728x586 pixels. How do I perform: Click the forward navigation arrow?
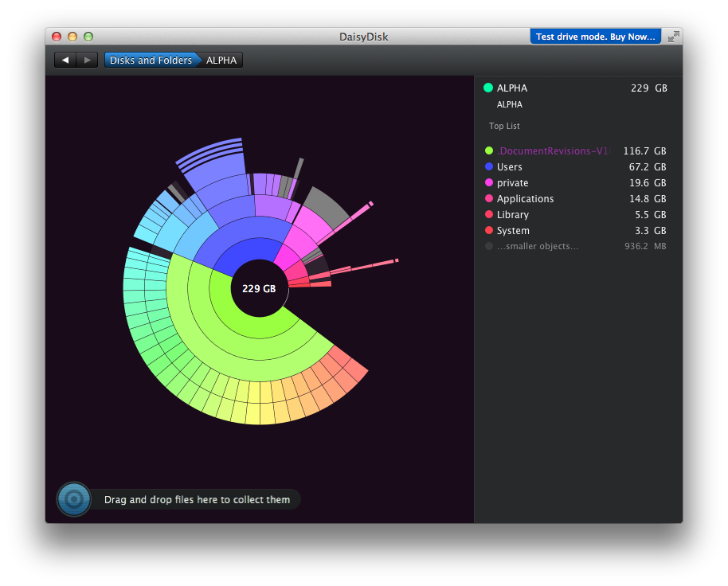coord(87,60)
